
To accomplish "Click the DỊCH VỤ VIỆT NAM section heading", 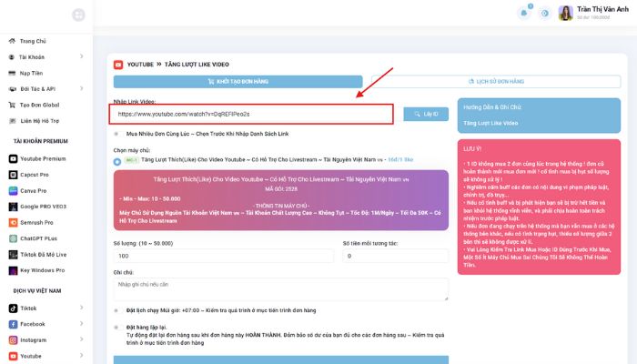I will (37, 291).
